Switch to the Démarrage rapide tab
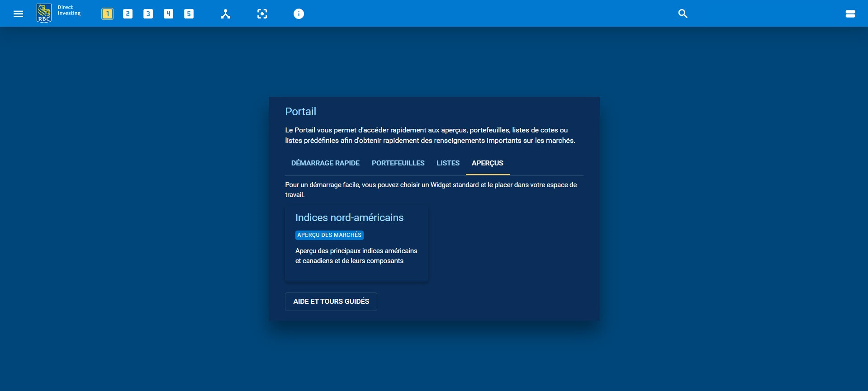The height and width of the screenshot is (391, 868). (325, 163)
